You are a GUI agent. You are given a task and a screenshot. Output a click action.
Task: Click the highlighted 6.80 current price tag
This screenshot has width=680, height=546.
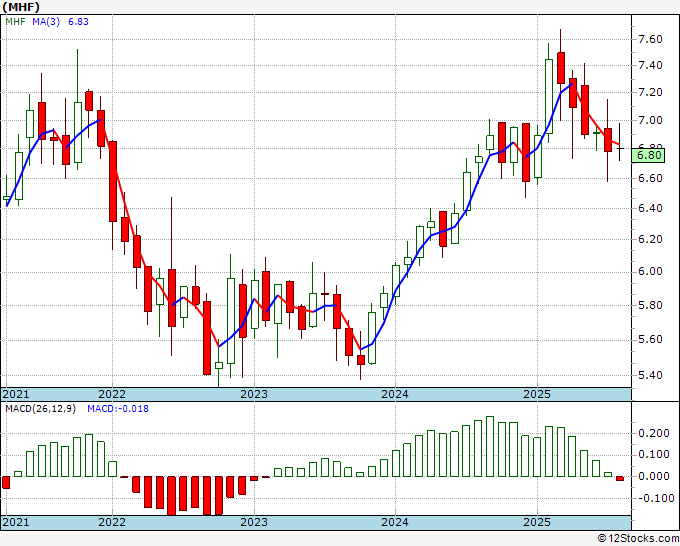648,155
